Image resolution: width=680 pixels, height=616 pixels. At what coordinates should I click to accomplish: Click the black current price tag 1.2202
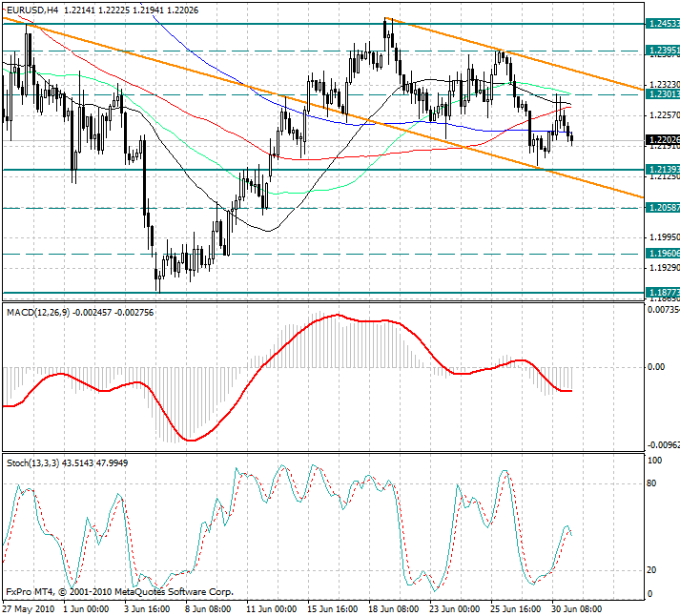coord(663,139)
